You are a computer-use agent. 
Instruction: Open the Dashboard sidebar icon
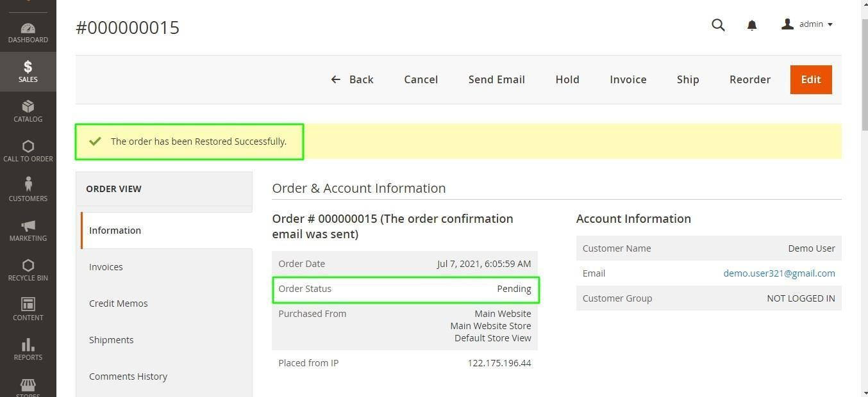pos(28,33)
